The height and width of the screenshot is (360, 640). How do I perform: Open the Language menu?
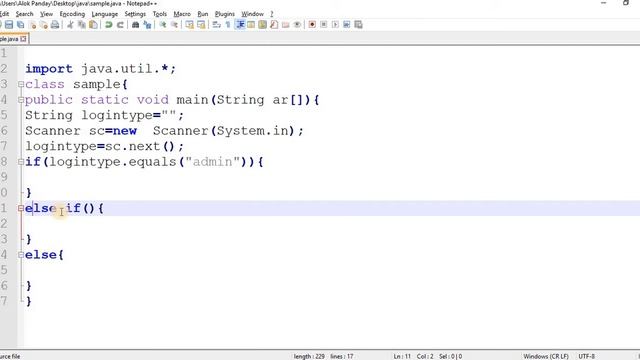coord(104,14)
